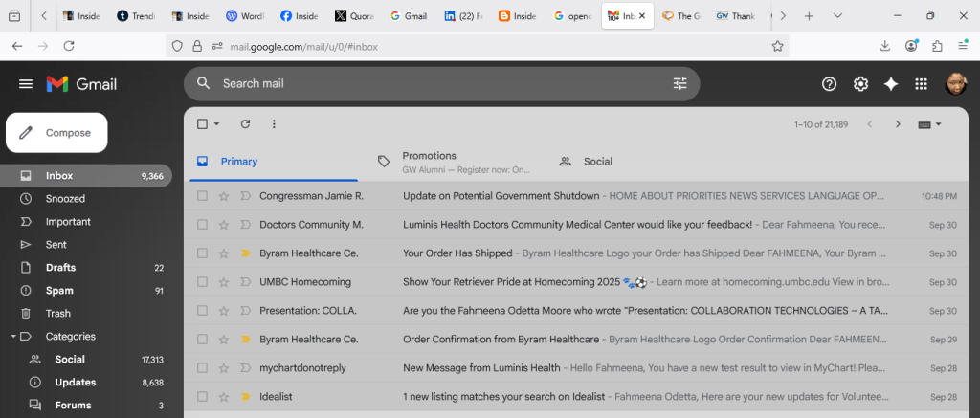980x418 pixels.
Task: Open browser extensions puzzle icon
Action: pos(937,46)
